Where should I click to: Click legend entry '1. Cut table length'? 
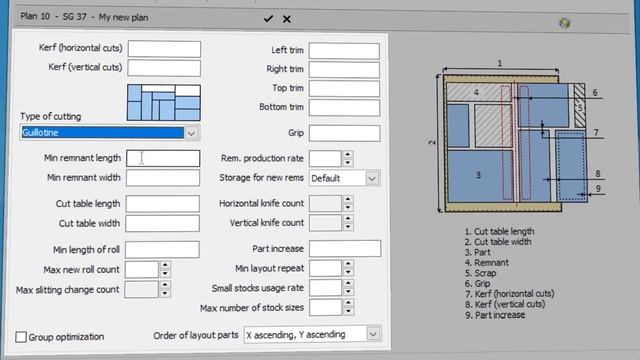500,231
